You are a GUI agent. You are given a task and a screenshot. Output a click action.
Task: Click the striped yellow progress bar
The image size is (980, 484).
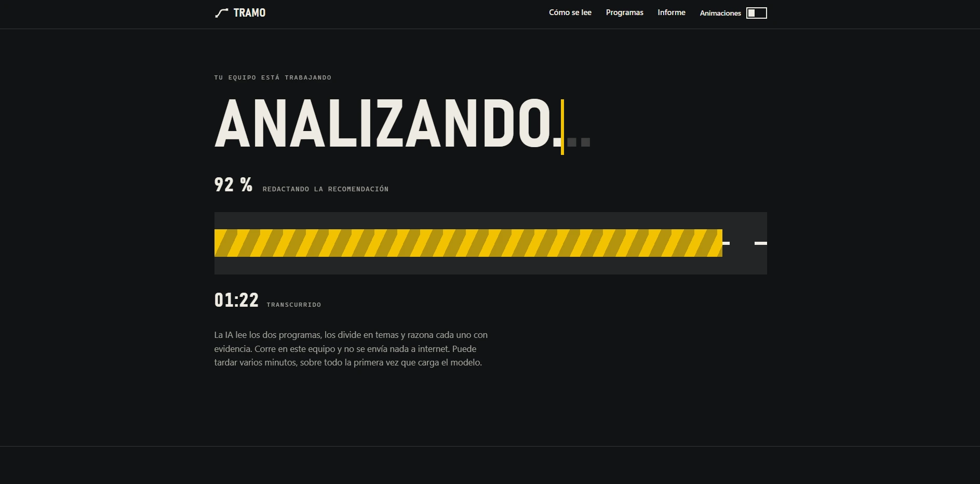468,243
